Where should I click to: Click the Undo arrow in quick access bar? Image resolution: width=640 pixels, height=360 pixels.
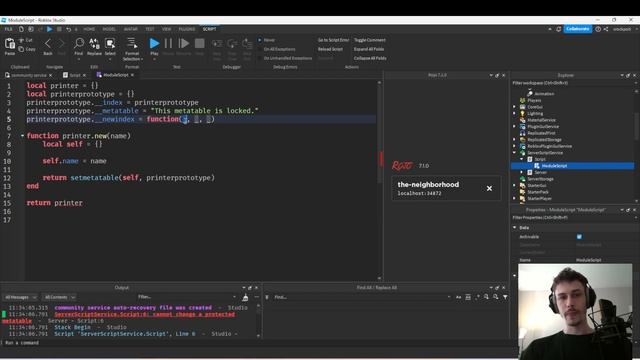pos(68,29)
